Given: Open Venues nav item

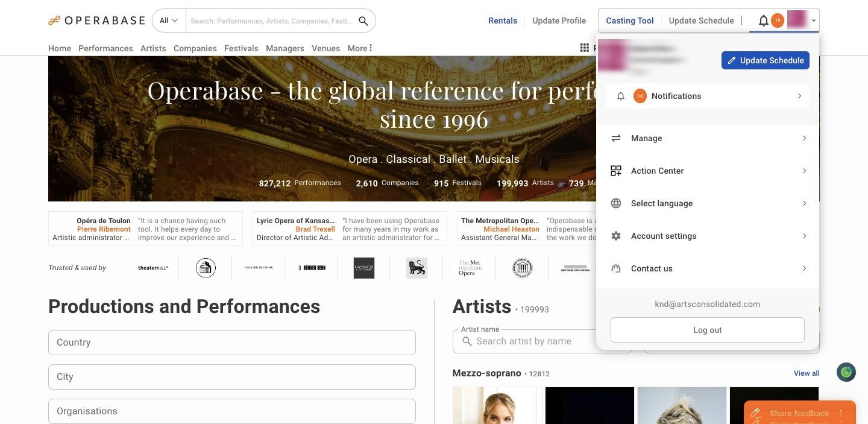Looking at the screenshot, I should [326, 48].
